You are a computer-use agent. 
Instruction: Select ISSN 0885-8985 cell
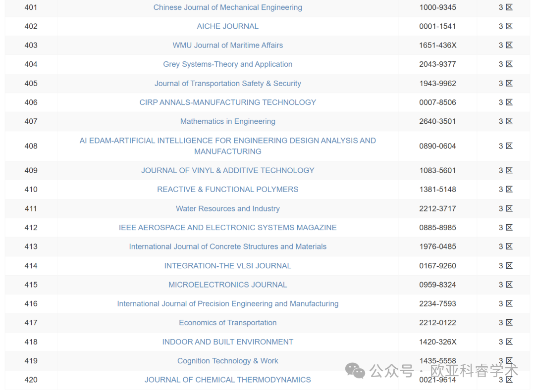437,228
